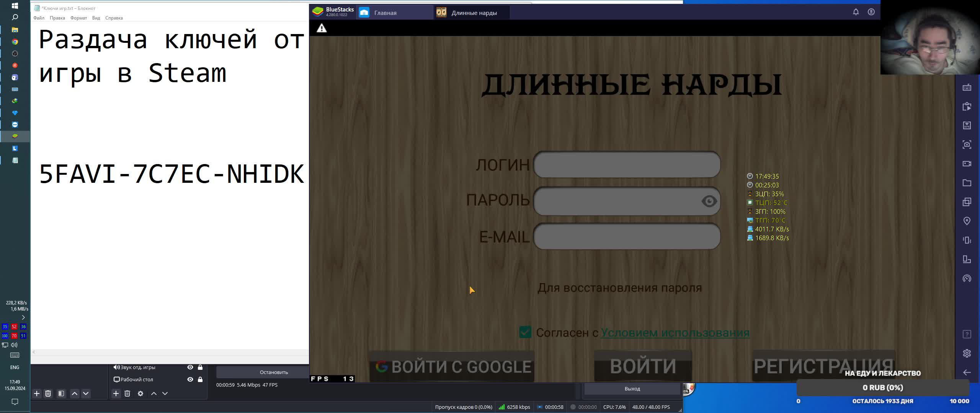This screenshot has height=413, width=980.
Task: Open BlueStacks location pin tool
Action: point(967,221)
